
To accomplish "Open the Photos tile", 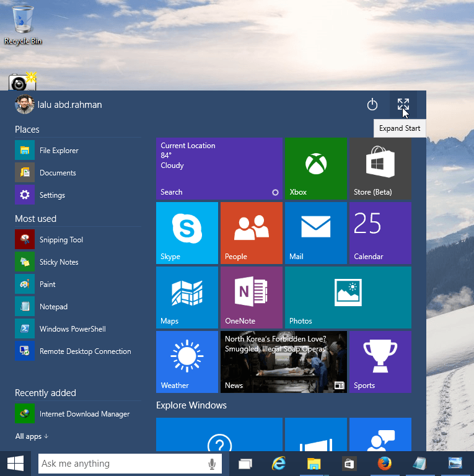I will pyautogui.click(x=348, y=297).
